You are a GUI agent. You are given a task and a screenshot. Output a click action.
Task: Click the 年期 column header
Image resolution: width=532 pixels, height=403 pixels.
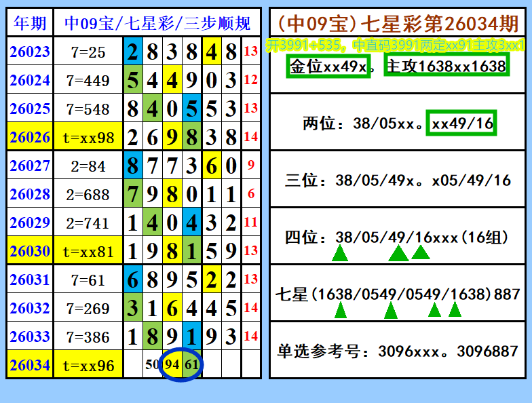[x=30, y=24]
